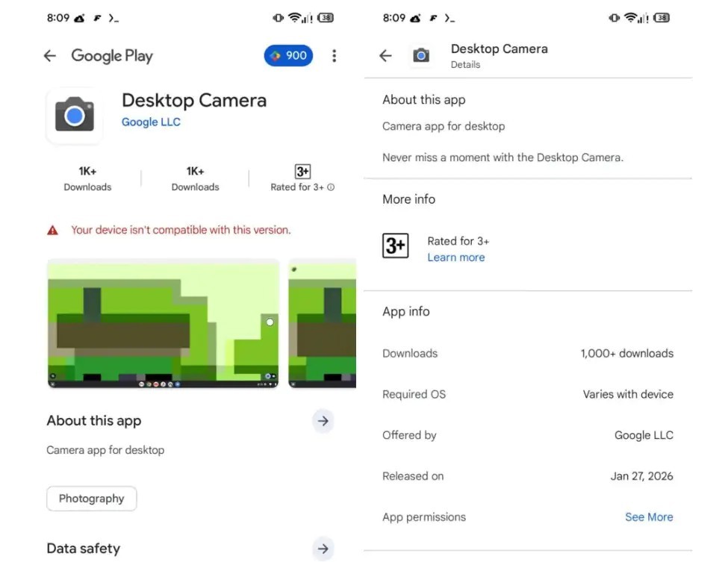Expand the Data safety arrow

[323, 549]
